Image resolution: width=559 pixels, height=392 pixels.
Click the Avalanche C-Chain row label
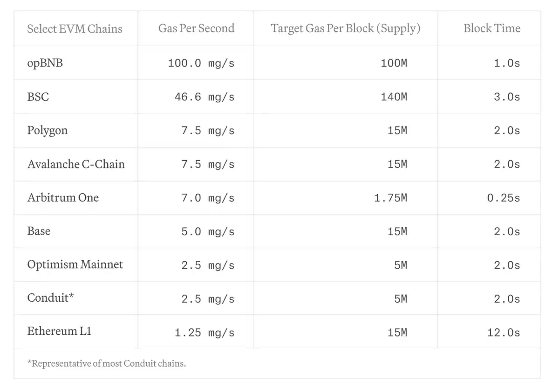[x=76, y=164]
